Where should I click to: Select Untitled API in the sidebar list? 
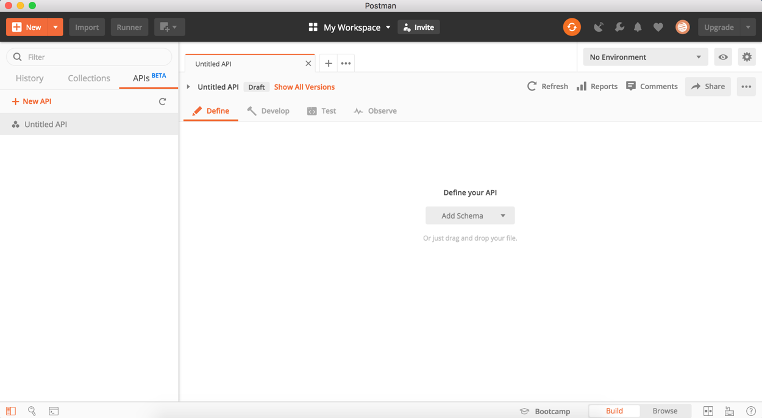(89, 124)
